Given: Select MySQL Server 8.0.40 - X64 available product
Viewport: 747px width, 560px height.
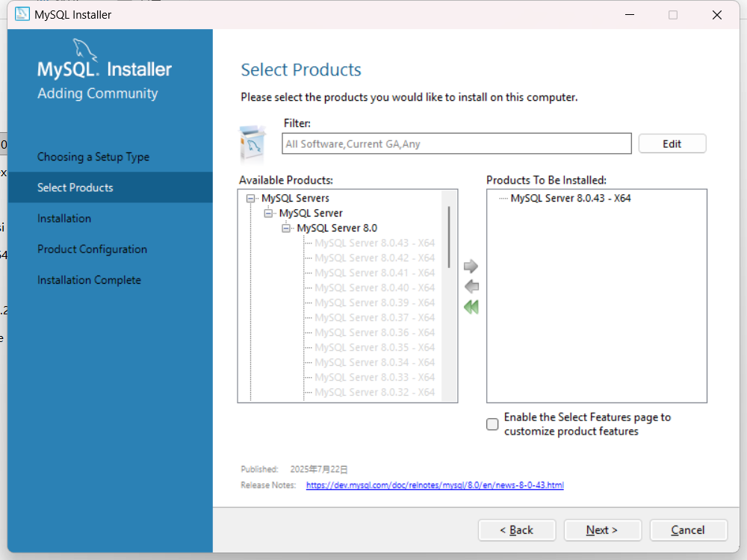Looking at the screenshot, I should tap(374, 287).
